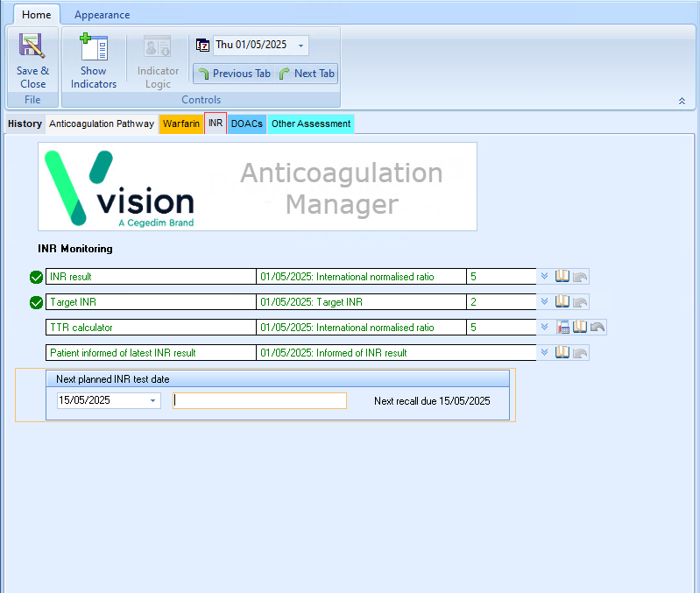Collapse the ribbon with the double chevron
Image resolution: width=700 pixels, height=593 pixels.
coord(682,101)
